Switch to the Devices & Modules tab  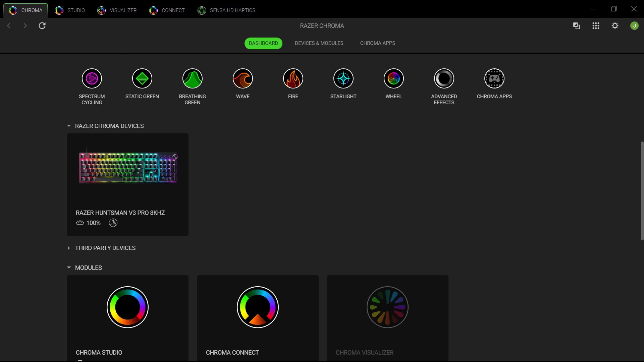[319, 43]
